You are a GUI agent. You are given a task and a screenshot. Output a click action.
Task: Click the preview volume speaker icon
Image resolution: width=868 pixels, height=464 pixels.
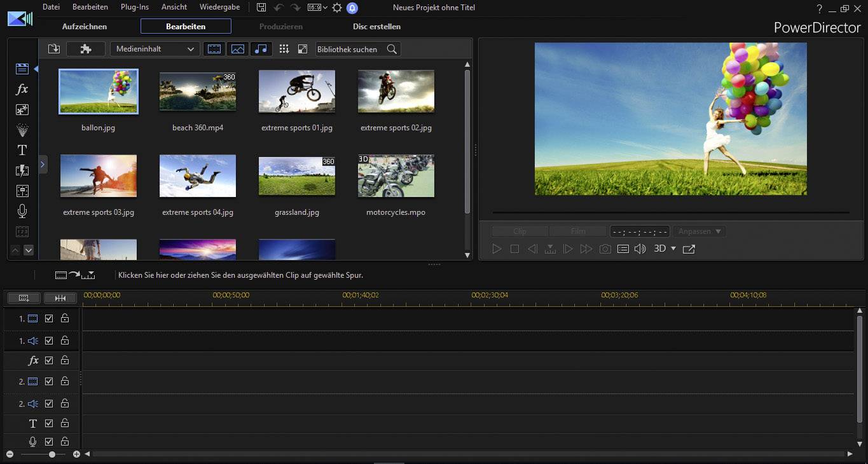coord(640,249)
